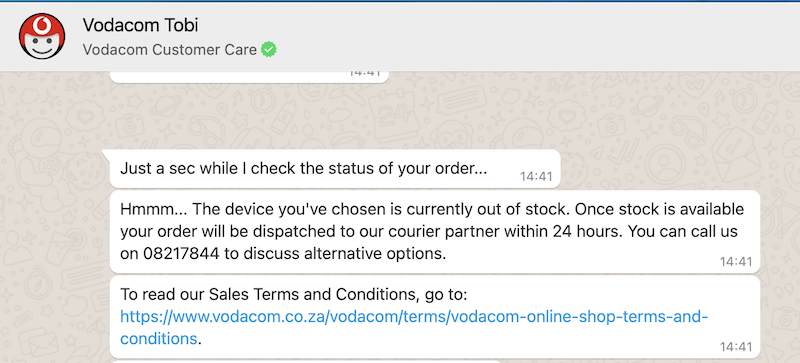Click the green verified badge
Viewport: 800px width, 363px height.
269,50
